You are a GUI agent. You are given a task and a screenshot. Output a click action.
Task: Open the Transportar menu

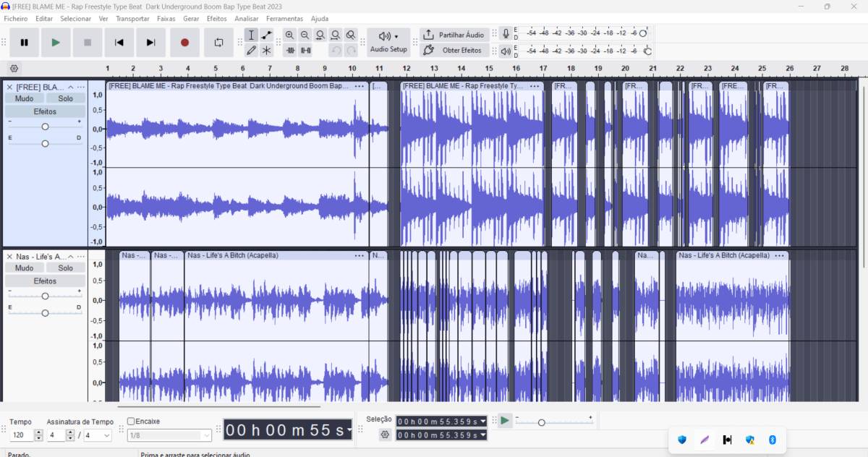[x=132, y=19]
